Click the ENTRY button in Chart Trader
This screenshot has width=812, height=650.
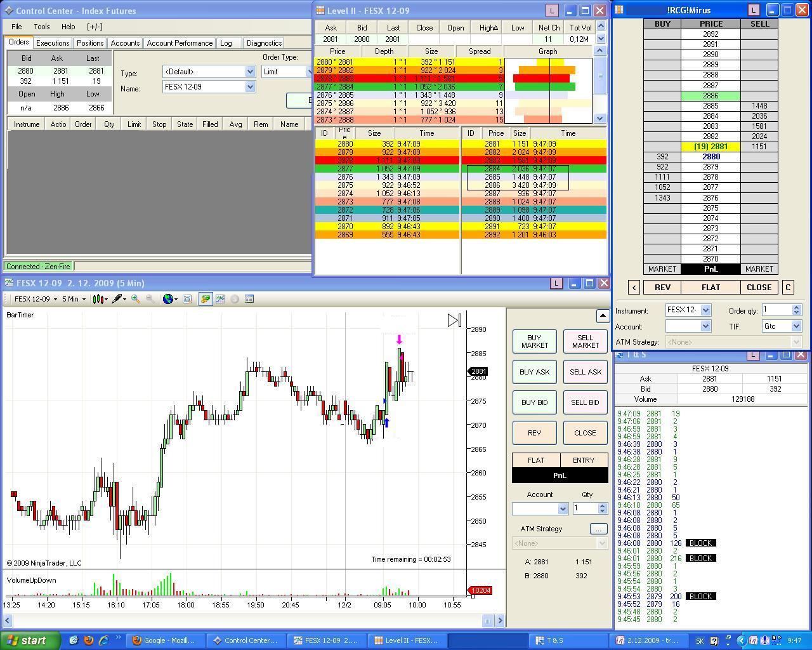tap(584, 460)
